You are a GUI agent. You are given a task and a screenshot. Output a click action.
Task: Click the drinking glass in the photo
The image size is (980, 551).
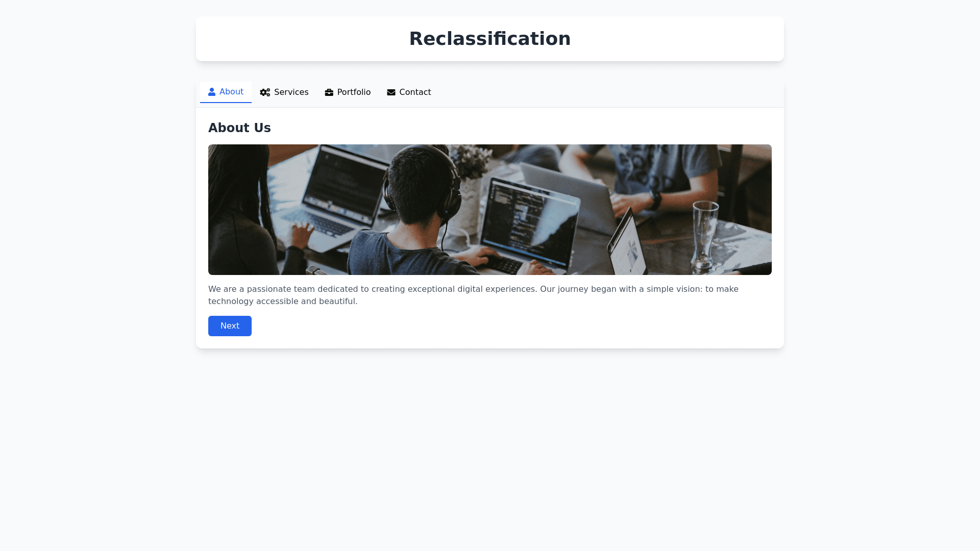coord(705,235)
